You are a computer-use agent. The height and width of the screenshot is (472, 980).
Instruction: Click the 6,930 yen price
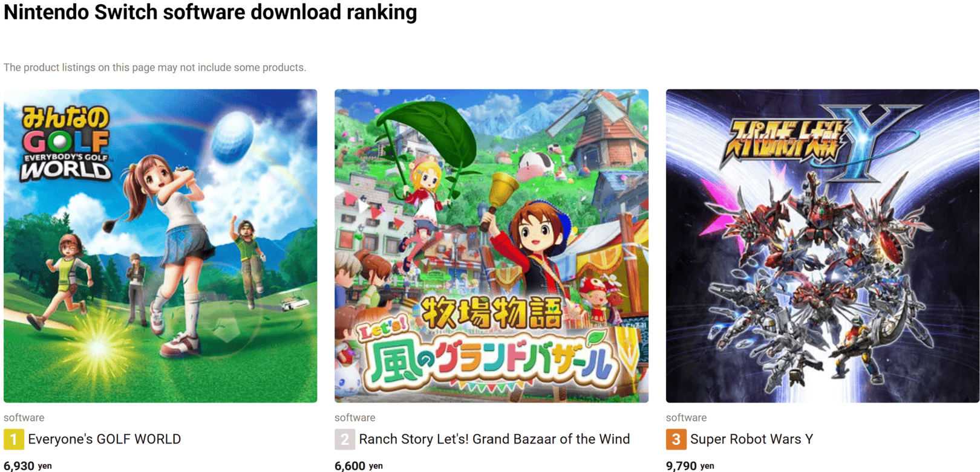(28, 466)
